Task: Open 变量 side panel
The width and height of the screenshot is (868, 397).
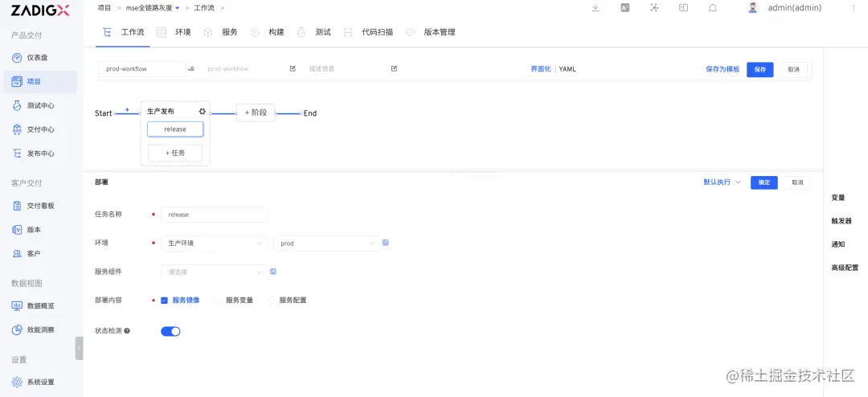Action: [838, 197]
